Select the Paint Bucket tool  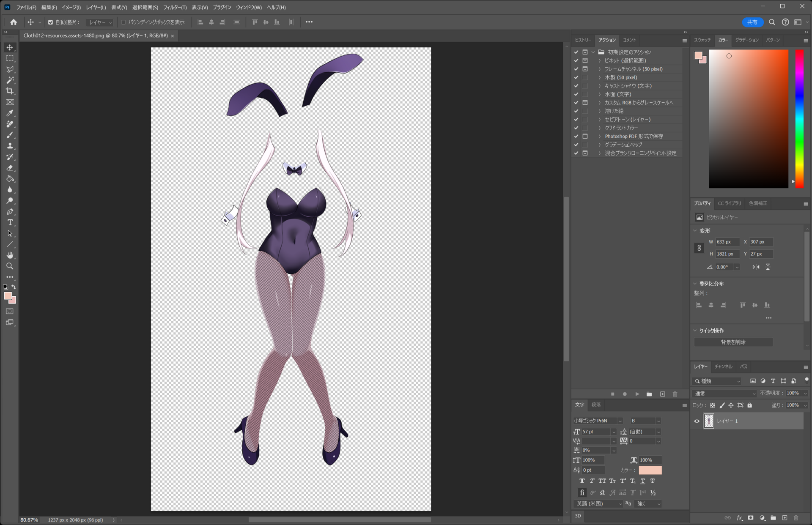[10, 179]
